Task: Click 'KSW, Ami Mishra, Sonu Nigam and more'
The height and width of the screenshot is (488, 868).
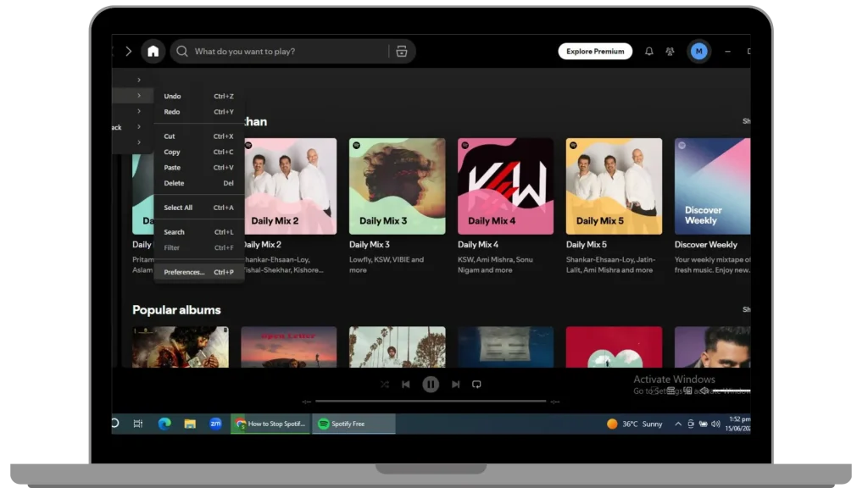Action: tap(495, 264)
